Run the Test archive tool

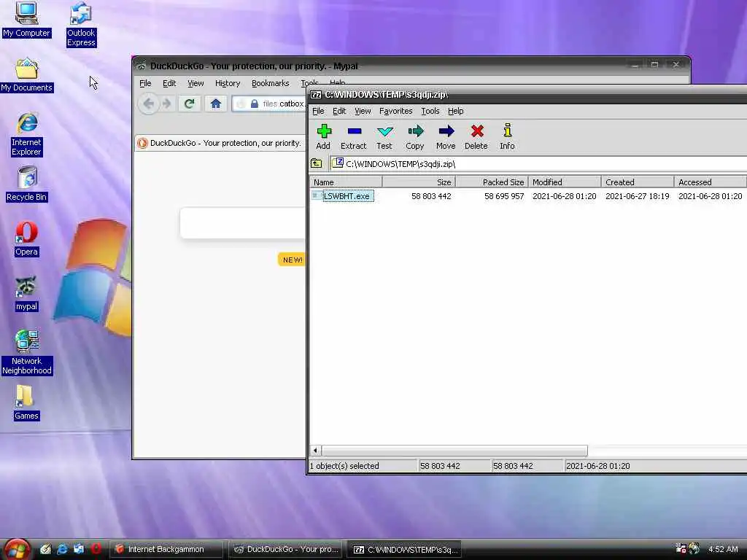[x=384, y=136]
